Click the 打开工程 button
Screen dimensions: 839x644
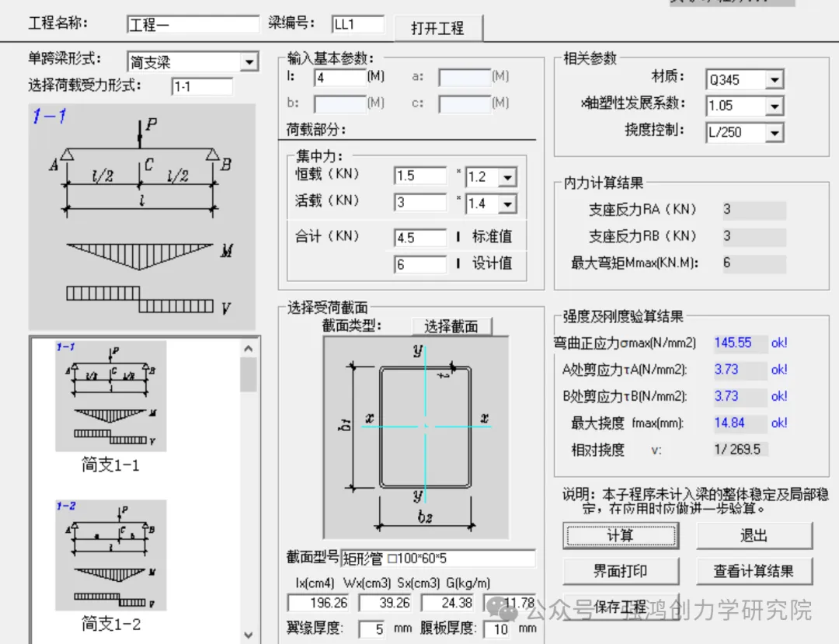pyautogui.click(x=439, y=28)
